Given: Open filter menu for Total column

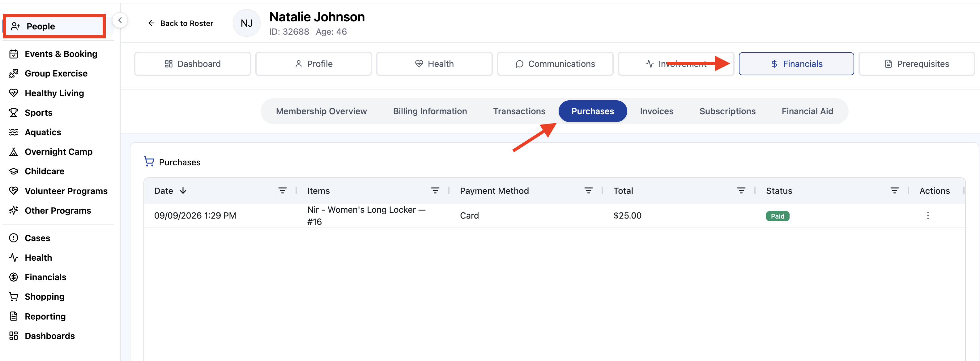Looking at the screenshot, I should 741,190.
